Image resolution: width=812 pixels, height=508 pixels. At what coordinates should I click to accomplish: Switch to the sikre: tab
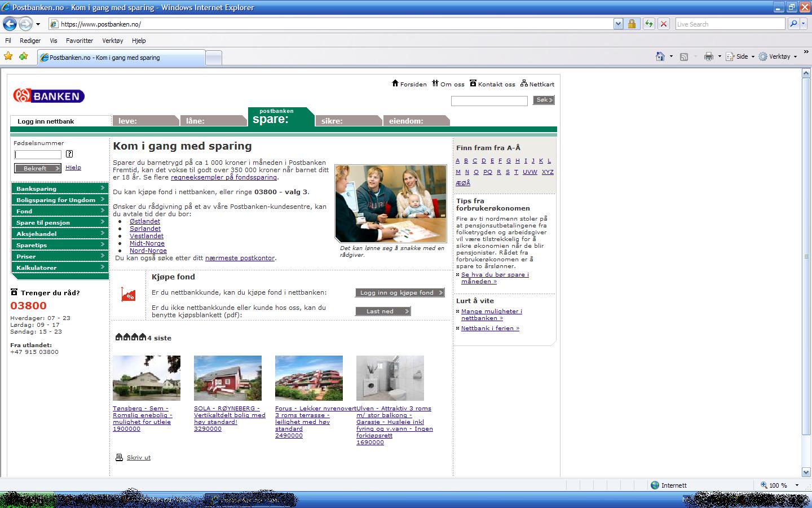(348, 121)
